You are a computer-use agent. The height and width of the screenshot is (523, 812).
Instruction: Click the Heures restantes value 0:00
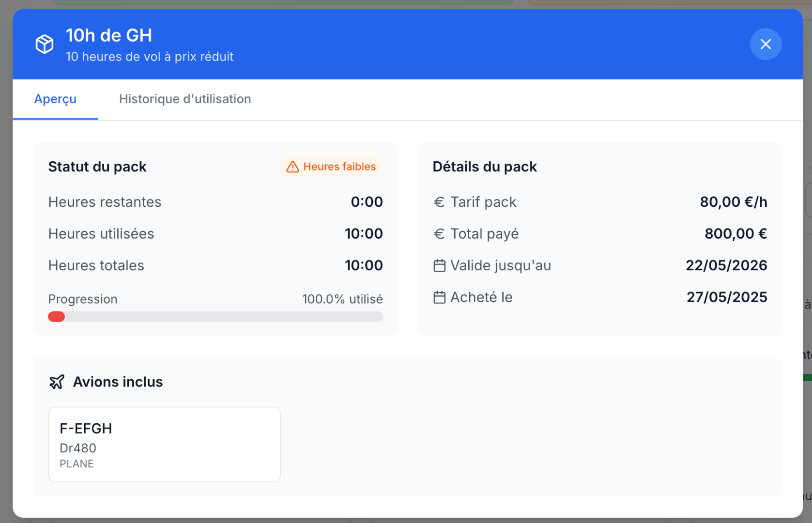(x=367, y=202)
